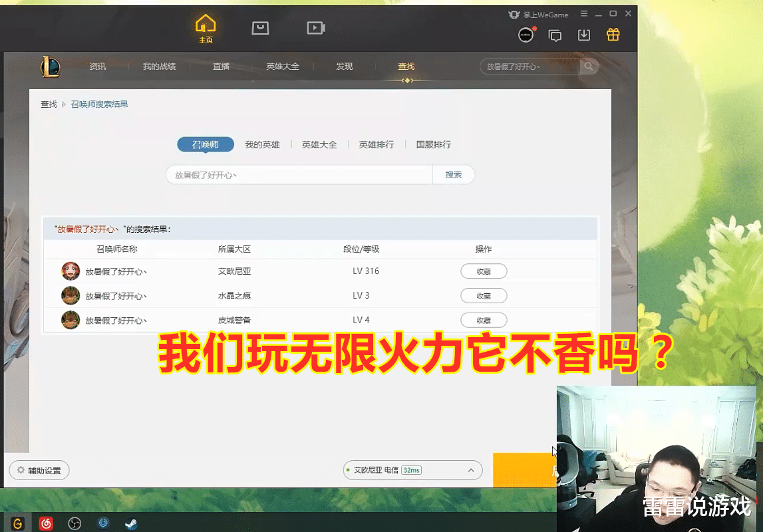Open summoner name in the LV 3 row
Viewport: 763px width, 532px height.
116,296
